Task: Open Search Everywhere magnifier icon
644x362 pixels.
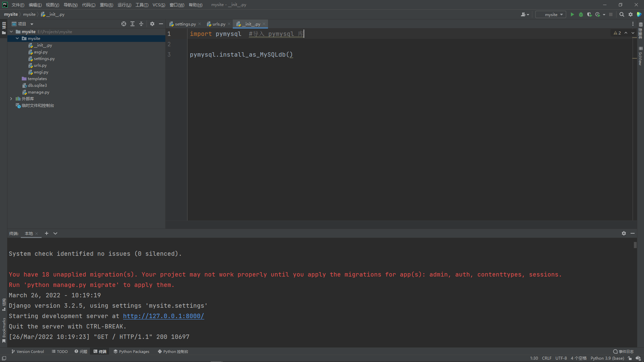Action: point(622,14)
